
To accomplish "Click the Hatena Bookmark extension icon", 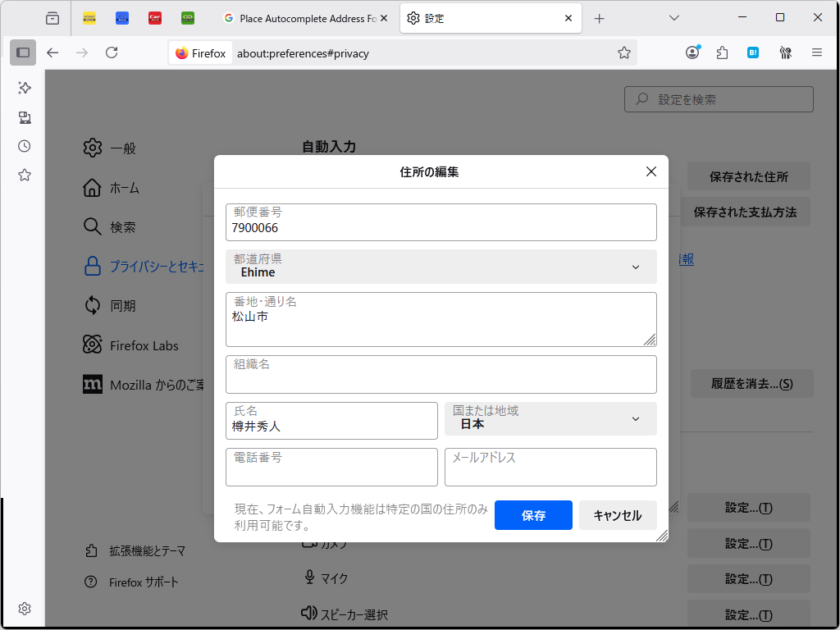I will pyautogui.click(x=753, y=52).
